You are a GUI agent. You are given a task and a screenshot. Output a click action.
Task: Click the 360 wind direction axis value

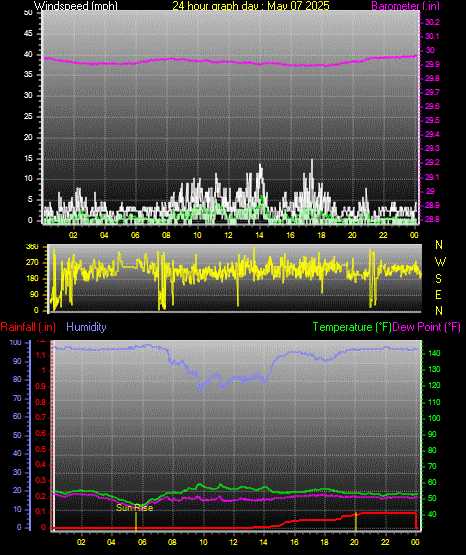pyautogui.click(x=32, y=247)
